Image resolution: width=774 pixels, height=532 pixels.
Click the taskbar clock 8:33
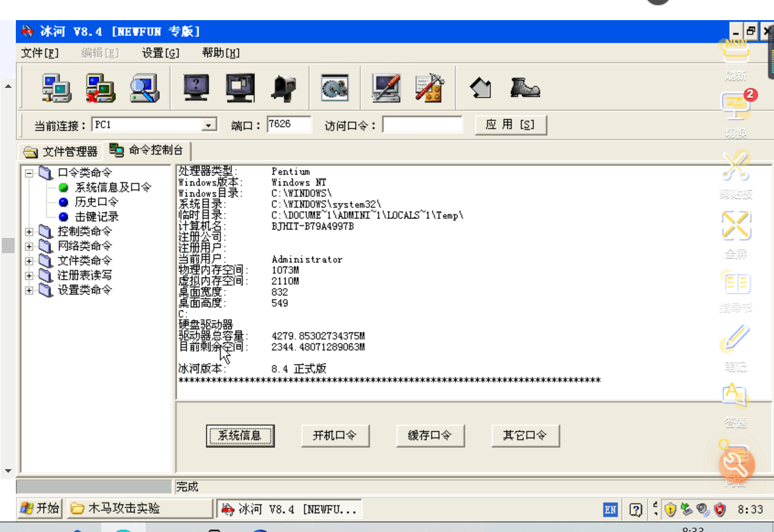pyautogui.click(x=750, y=509)
